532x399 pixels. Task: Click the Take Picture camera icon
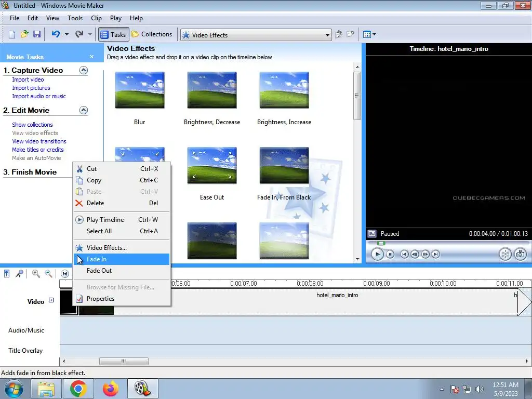pyautogui.click(x=521, y=254)
